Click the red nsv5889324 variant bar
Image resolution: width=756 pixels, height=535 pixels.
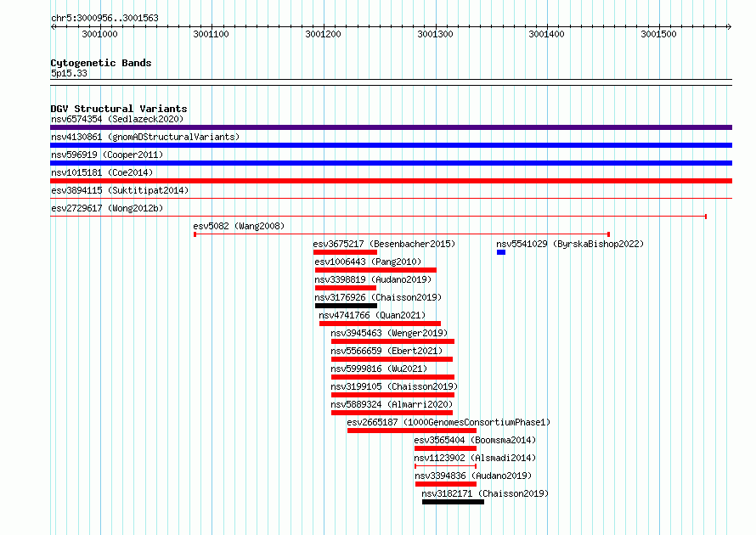[392, 413]
